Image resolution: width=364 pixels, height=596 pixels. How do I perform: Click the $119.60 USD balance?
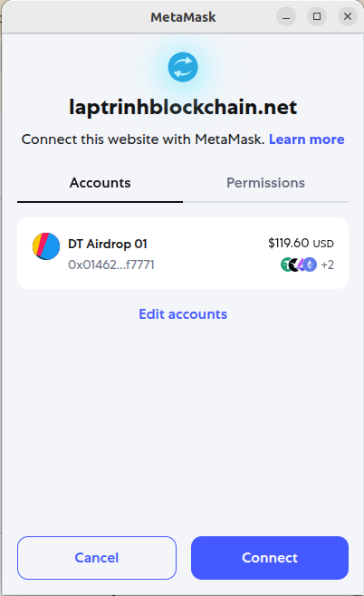tap(301, 243)
